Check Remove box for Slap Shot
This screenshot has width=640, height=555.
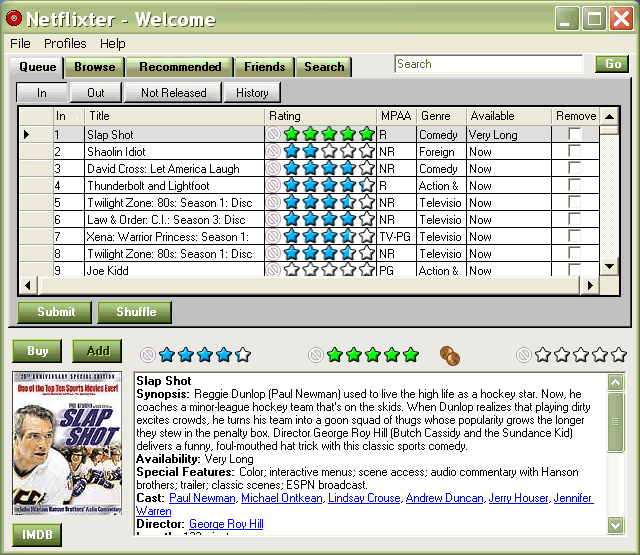575,134
